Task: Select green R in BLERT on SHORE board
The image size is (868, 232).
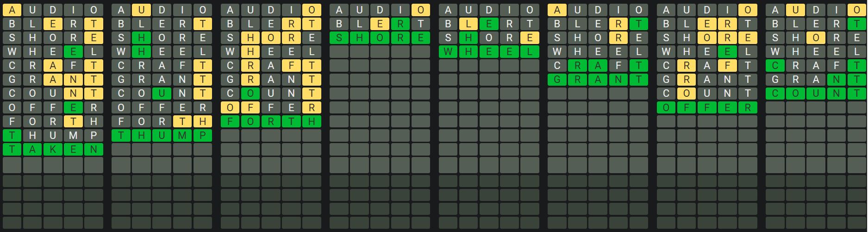Action: tap(400, 24)
